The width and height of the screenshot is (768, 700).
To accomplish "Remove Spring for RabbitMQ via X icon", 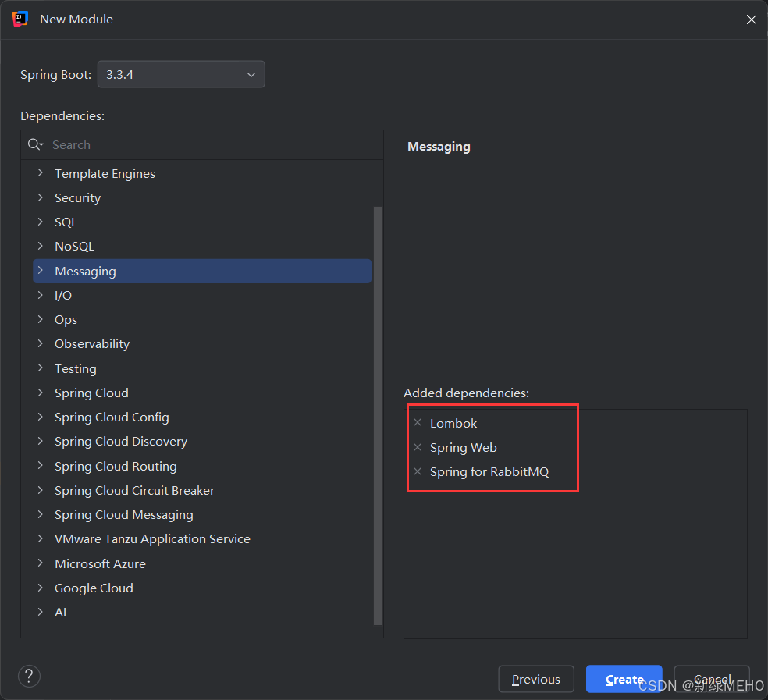I will 418,471.
